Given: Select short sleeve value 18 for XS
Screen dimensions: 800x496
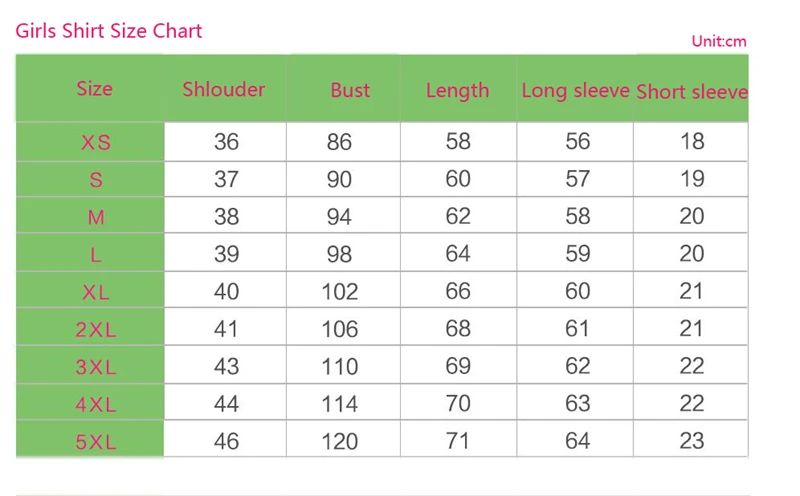Looking at the screenshot, I should [692, 141].
